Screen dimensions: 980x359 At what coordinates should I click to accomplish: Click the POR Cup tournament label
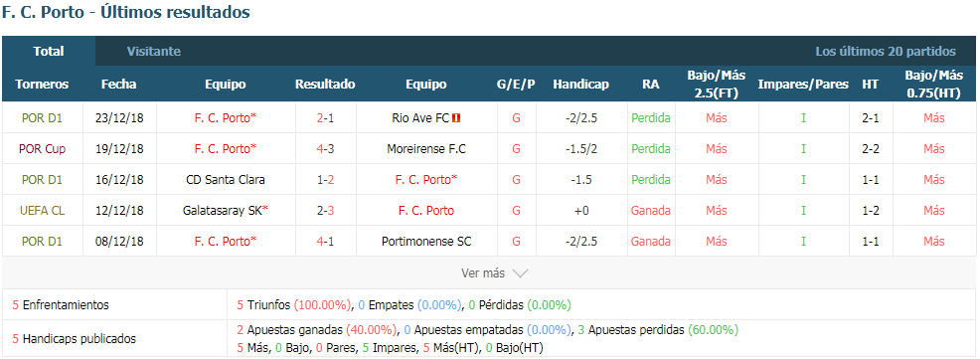[x=42, y=149]
